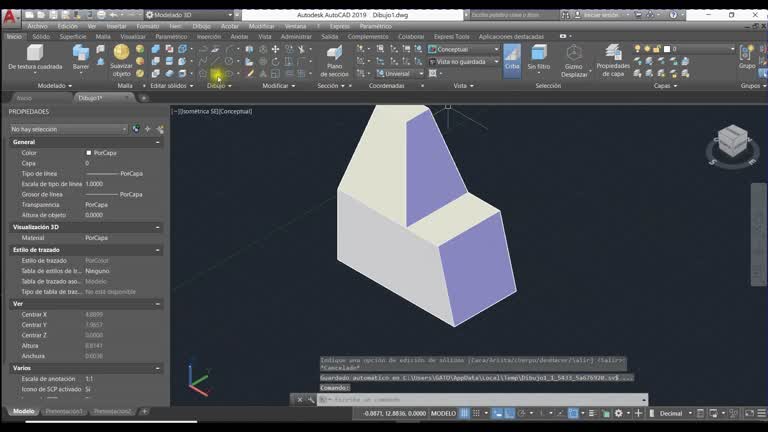Toggle the light bulb layer on/off icon
Viewport: 768px width, 432px height.
click(637, 48)
